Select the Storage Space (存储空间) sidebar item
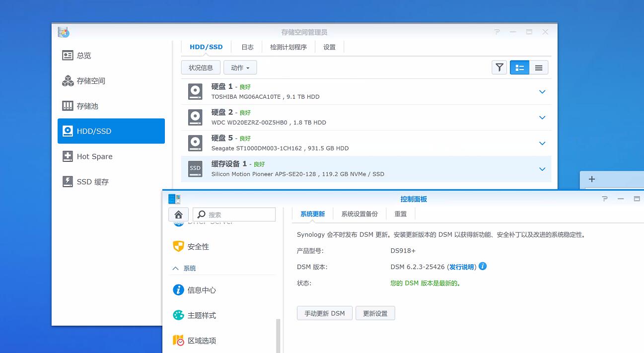644x353 pixels. tap(90, 81)
